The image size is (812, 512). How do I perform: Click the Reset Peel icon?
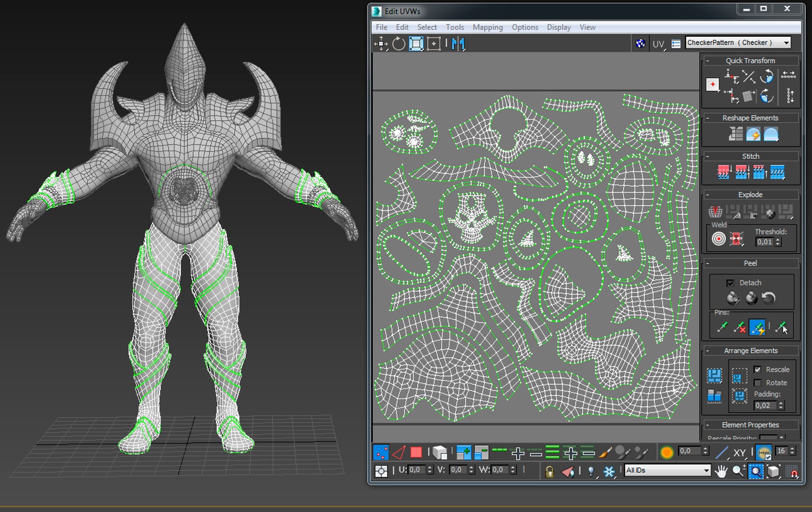[769, 298]
